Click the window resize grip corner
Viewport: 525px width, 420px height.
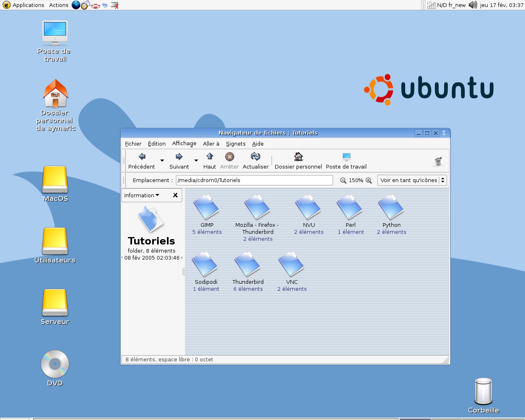446,360
